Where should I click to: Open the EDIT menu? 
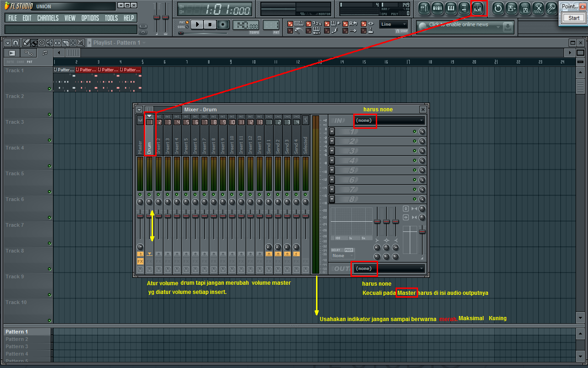pos(27,18)
